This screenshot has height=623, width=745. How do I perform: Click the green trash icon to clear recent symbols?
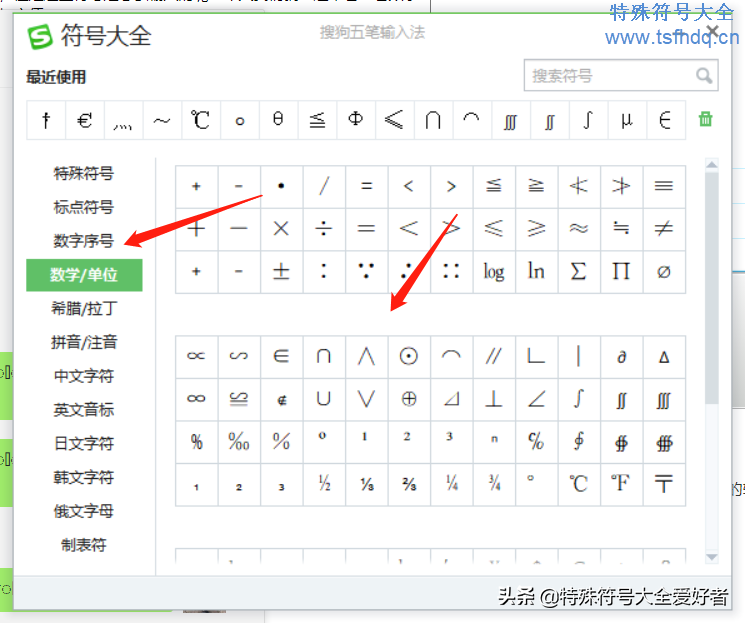pyautogui.click(x=706, y=120)
